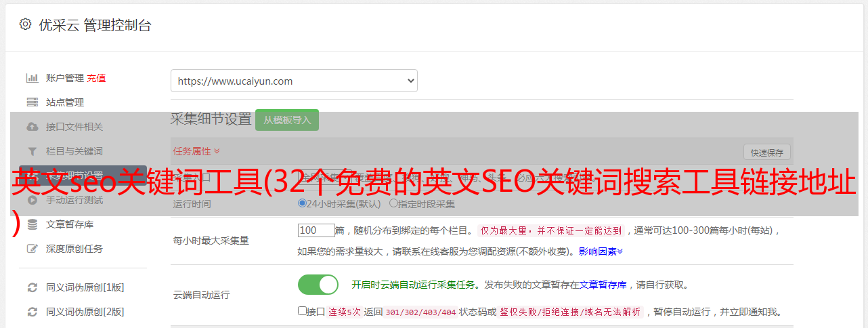Click the server icon next to 站点管理
Screen dimensions: 868x328
(x=32, y=102)
